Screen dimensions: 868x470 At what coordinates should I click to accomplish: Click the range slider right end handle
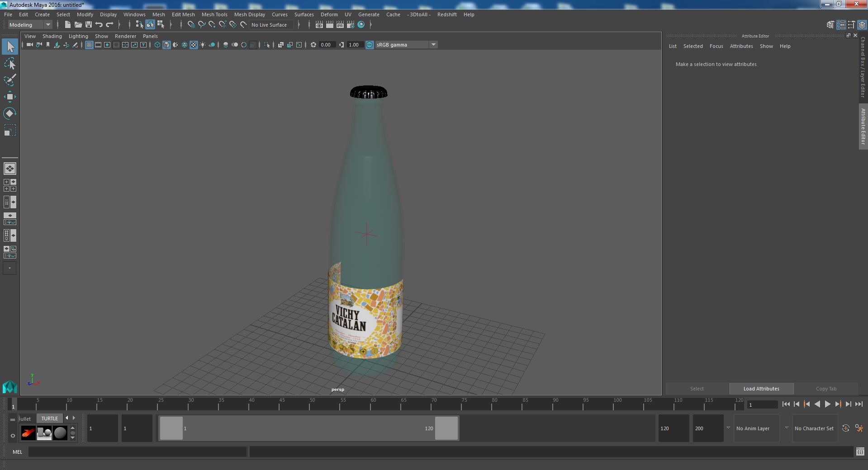point(446,428)
